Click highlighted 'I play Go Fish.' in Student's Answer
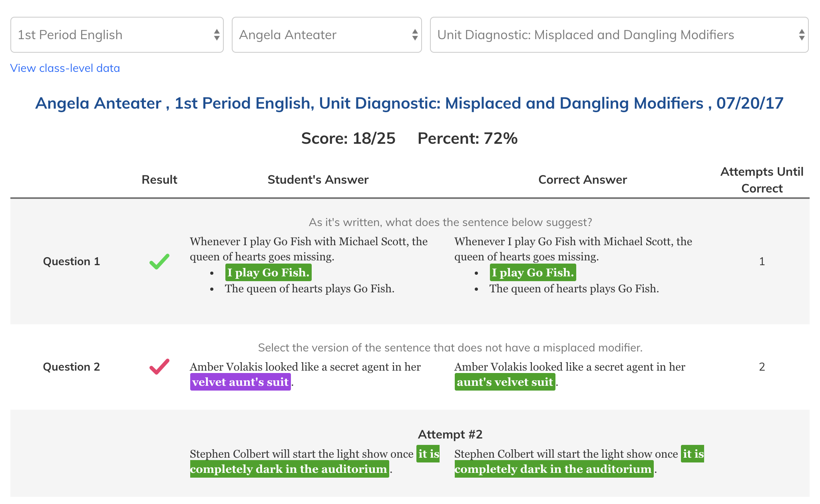The height and width of the screenshot is (504, 820). click(x=269, y=272)
